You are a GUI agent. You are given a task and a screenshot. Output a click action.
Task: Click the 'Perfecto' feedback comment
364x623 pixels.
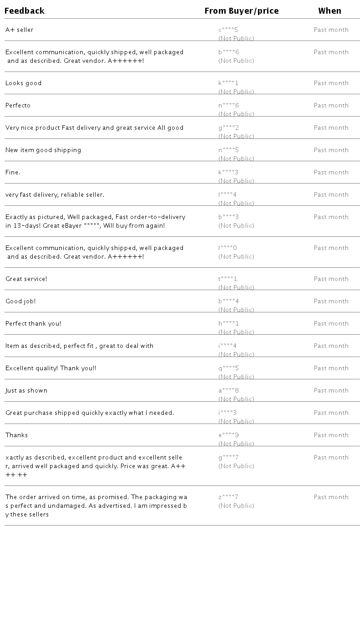[x=18, y=106]
